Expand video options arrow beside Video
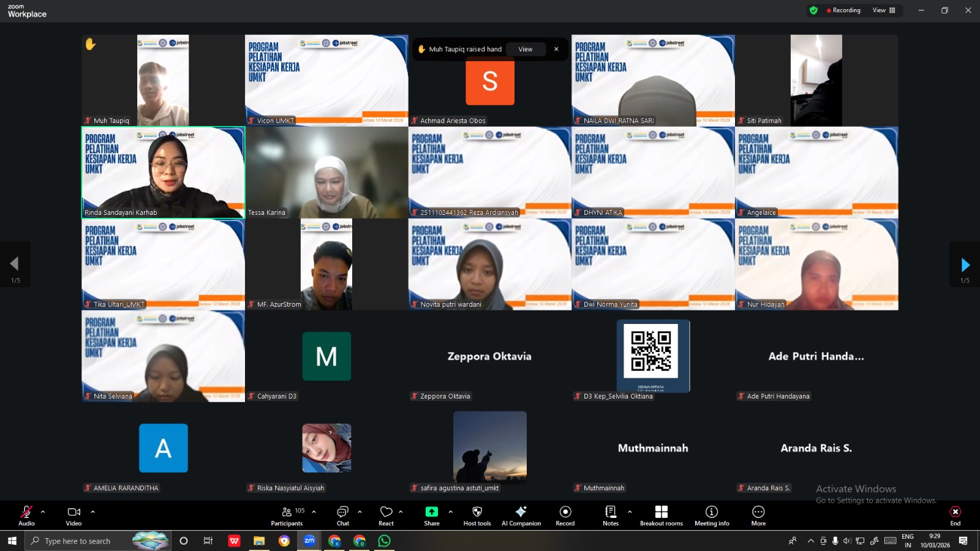The height and width of the screenshot is (551, 980). click(x=93, y=512)
